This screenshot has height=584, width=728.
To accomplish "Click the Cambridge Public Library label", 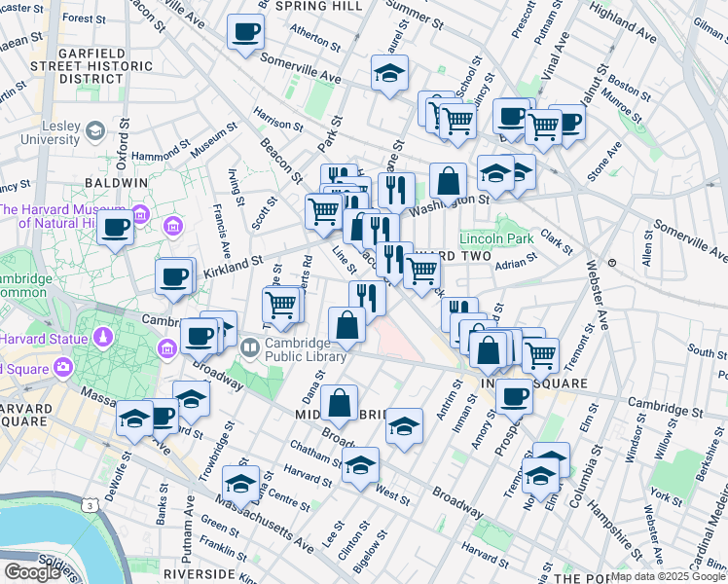I will pos(306,349).
